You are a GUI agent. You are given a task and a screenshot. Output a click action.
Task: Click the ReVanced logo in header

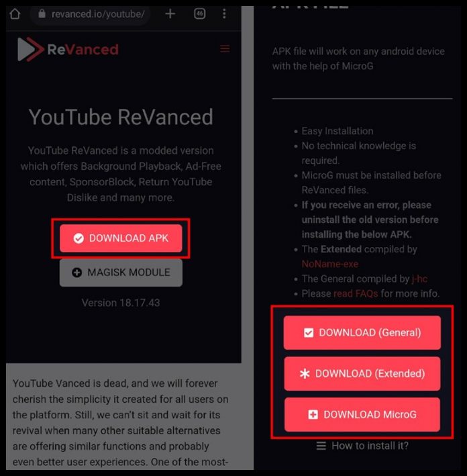click(x=68, y=49)
